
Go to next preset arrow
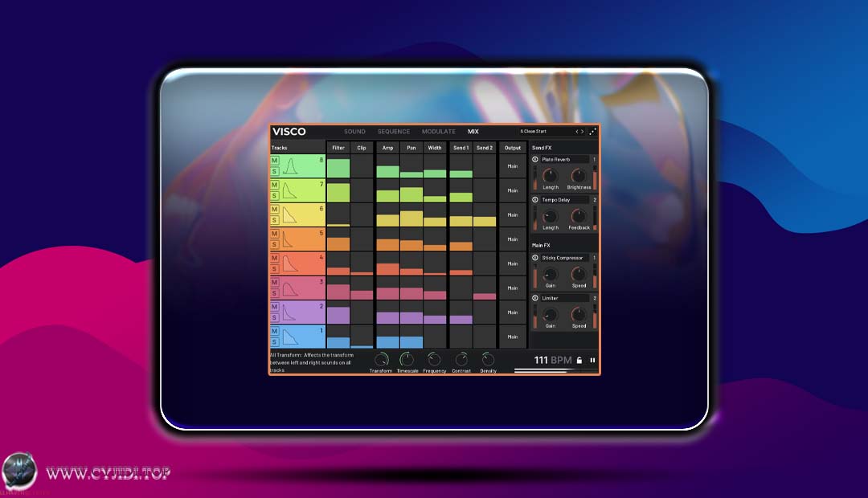(x=582, y=132)
